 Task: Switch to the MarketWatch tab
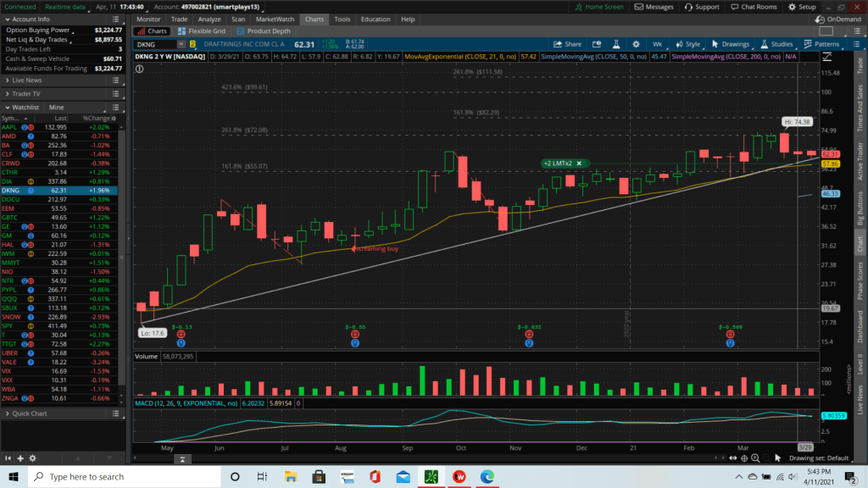[275, 19]
